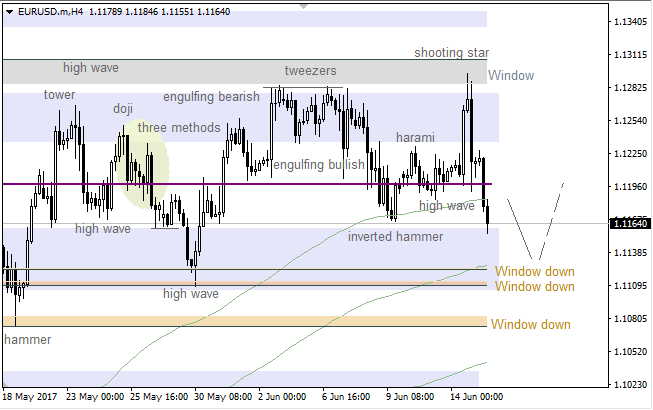Open the EURUSD.m,H4 symbol dropdown arrow
This screenshot has height=410, width=653.
pyautogui.click(x=7, y=11)
